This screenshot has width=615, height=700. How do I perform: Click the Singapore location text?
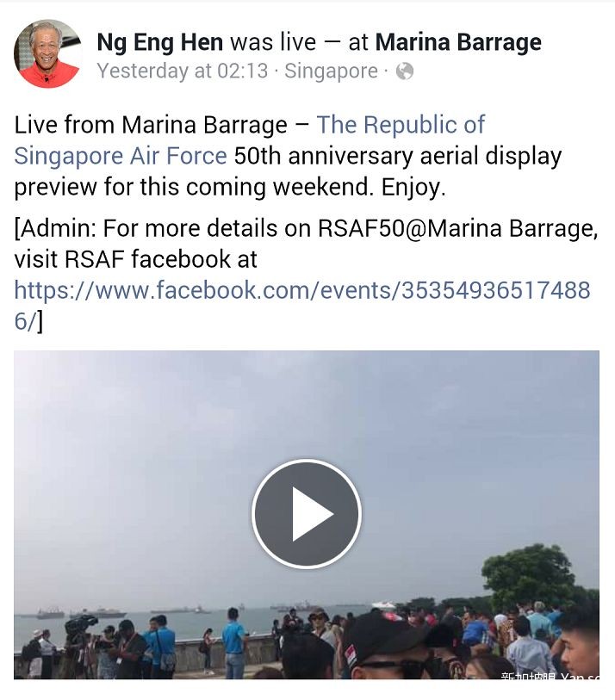(331, 71)
